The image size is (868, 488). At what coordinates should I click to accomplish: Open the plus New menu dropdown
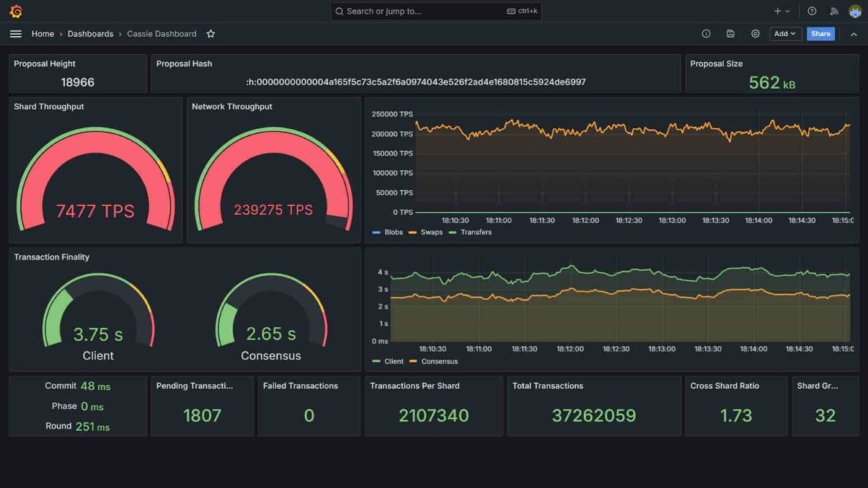click(781, 12)
